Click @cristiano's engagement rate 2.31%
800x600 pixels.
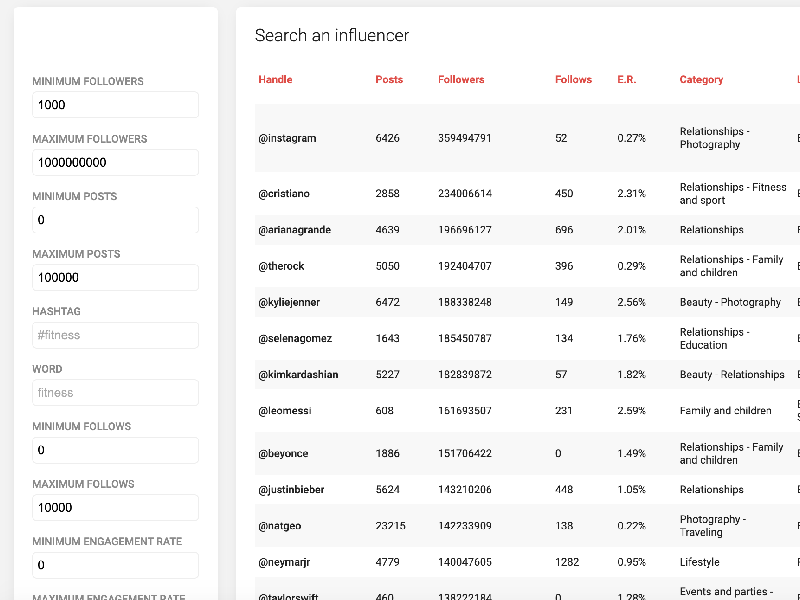[x=631, y=194]
